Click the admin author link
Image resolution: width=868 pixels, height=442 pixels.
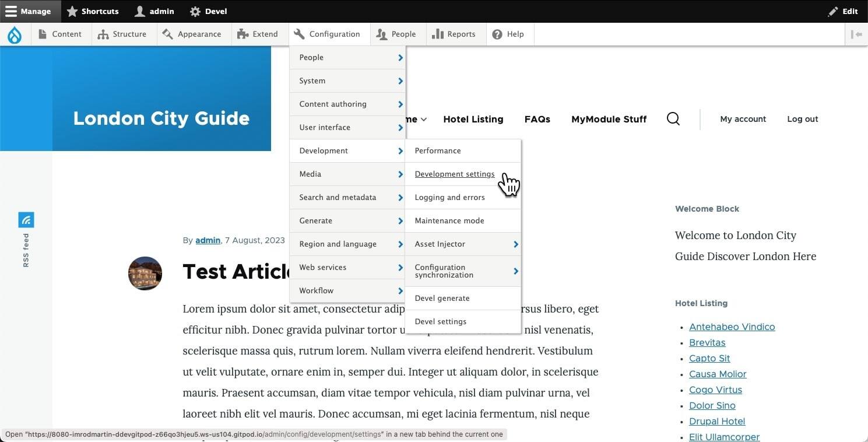[x=208, y=240]
